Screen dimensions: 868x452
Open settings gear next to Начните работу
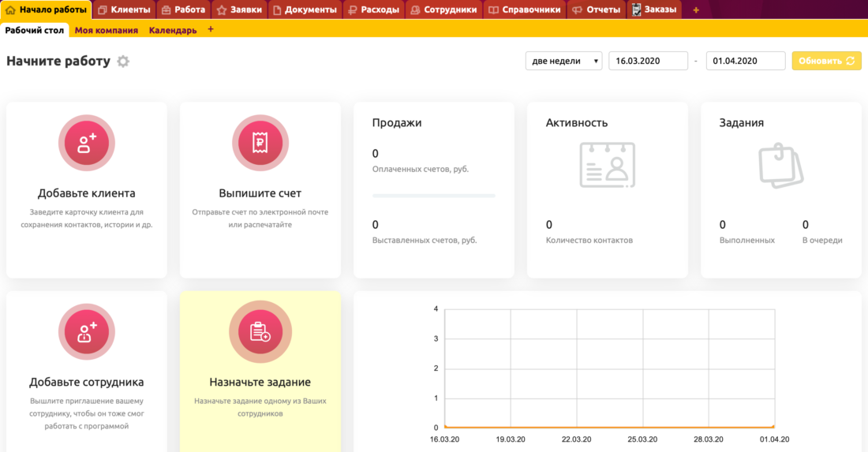123,62
